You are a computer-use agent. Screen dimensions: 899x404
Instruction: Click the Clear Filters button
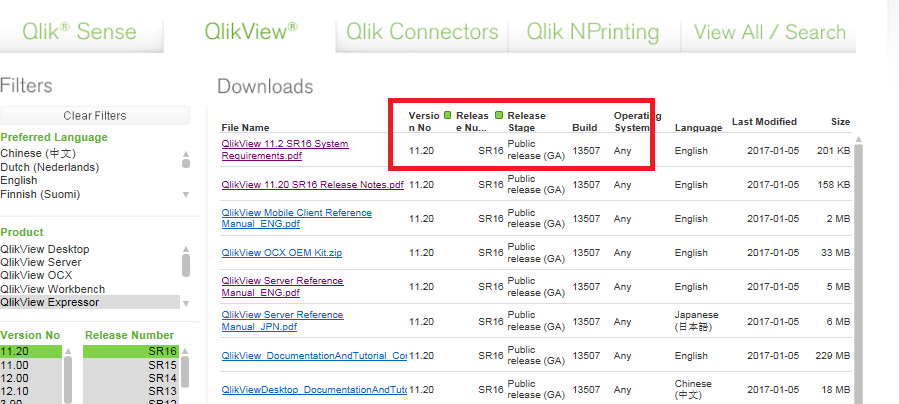click(x=95, y=115)
